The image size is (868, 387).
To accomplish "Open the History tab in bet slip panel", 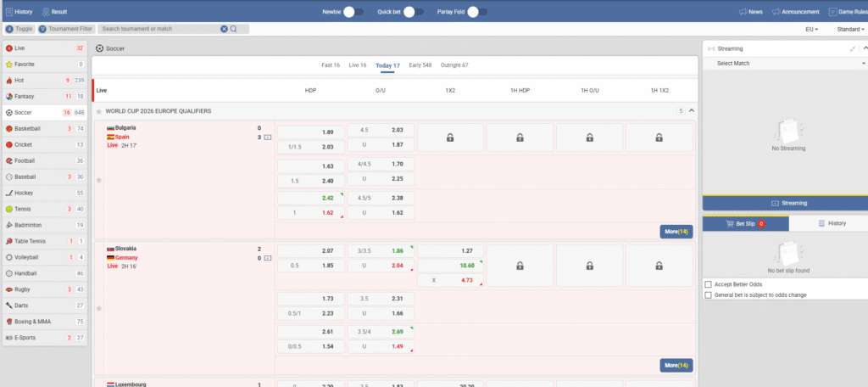I will 828,223.
